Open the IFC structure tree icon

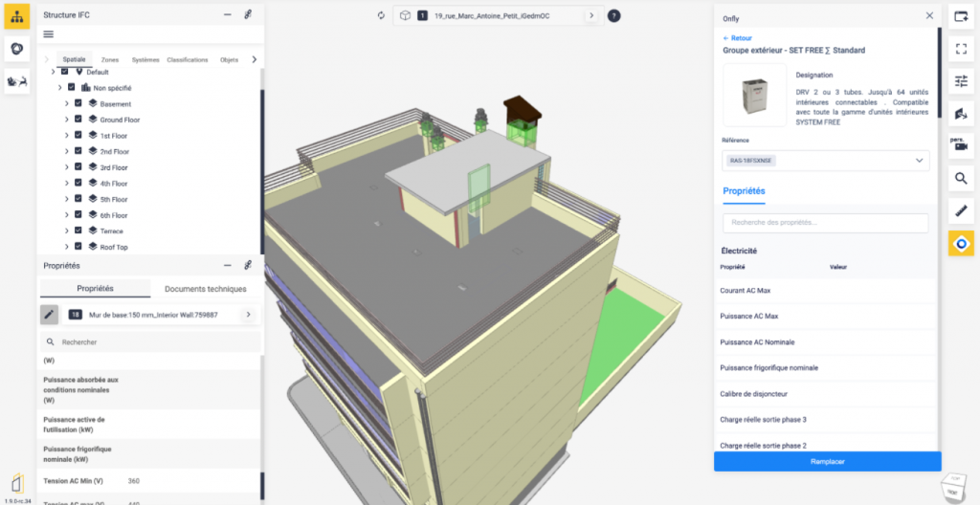pyautogui.click(x=19, y=16)
